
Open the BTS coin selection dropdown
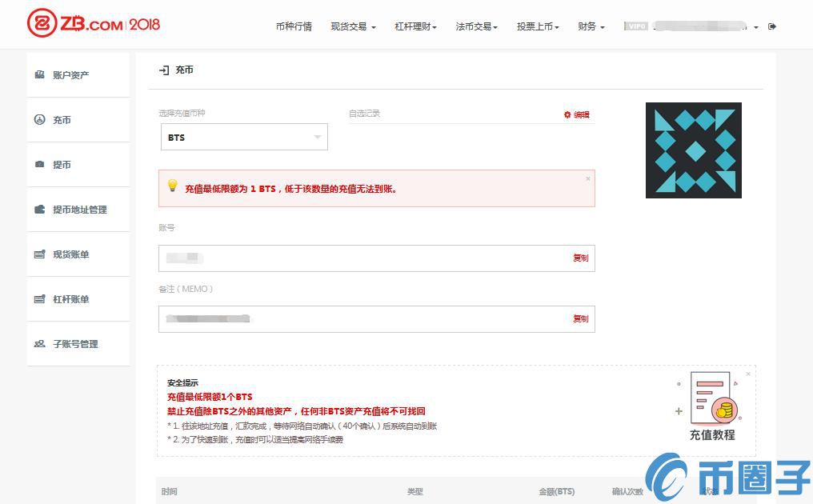[x=244, y=138]
